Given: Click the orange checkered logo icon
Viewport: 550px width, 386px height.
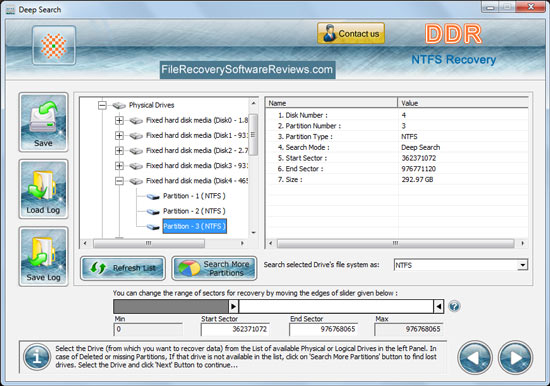Looking at the screenshot, I should tap(54, 46).
